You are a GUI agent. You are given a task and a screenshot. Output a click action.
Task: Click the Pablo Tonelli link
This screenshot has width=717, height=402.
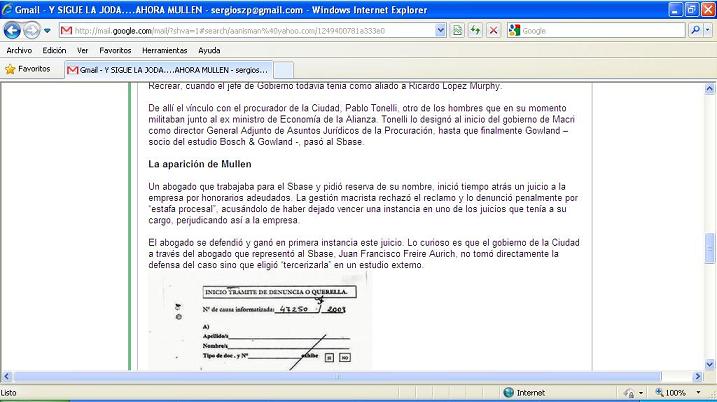pyautogui.click(x=372, y=108)
